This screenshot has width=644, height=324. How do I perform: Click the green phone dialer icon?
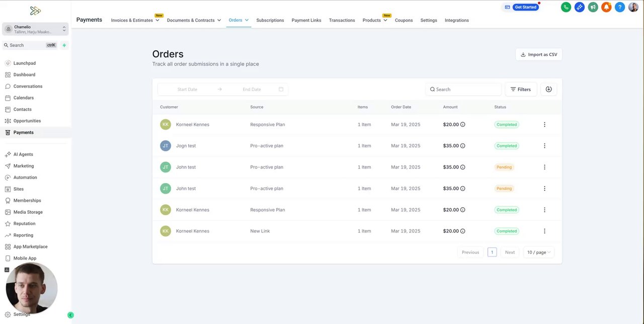click(566, 7)
